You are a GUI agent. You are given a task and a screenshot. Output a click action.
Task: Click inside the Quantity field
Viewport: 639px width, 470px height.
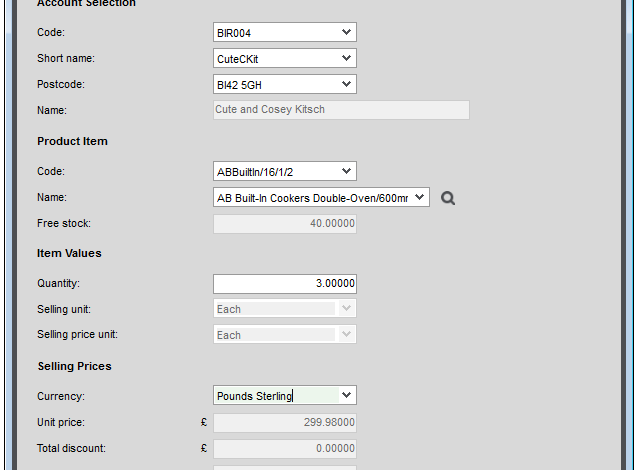coord(285,284)
